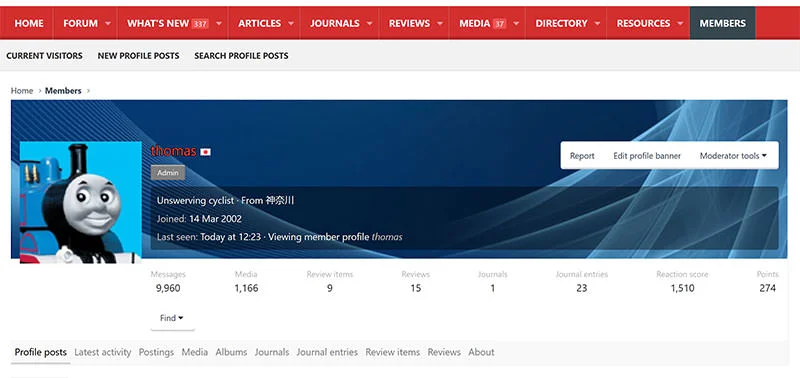The width and height of the screenshot is (800, 378).
Task: Switch to the Latest activity tab
Action: point(103,352)
